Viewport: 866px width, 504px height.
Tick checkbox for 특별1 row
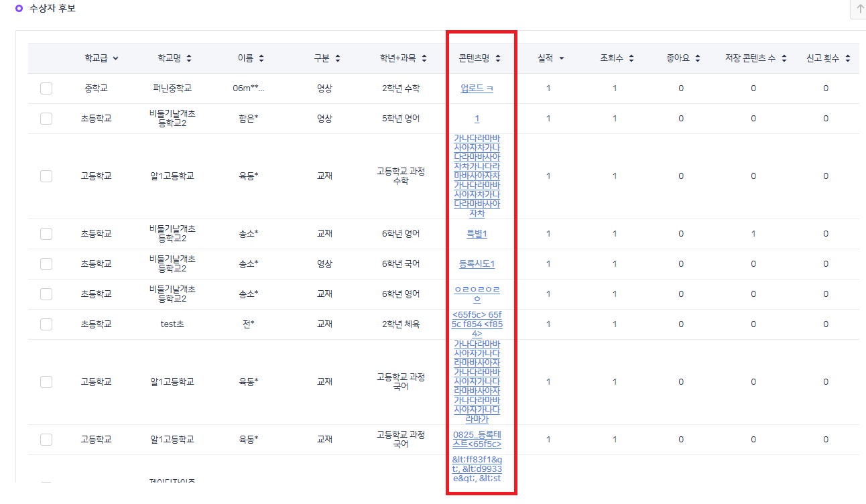pyautogui.click(x=46, y=234)
